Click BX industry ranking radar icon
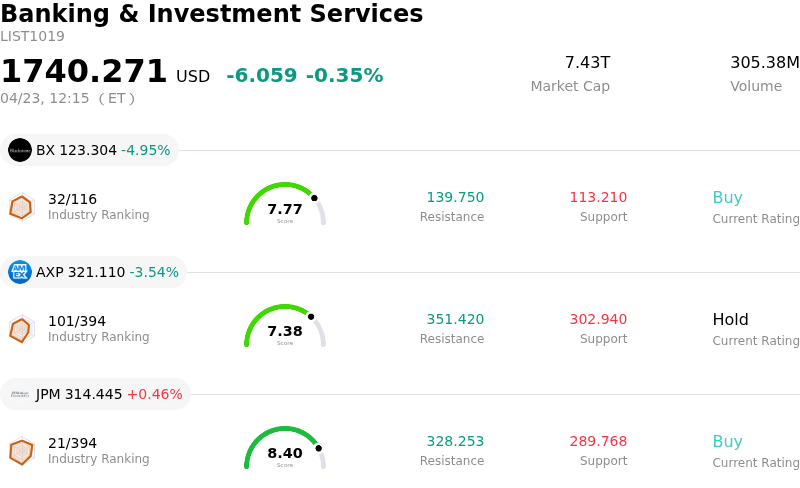The image size is (800, 488). click(21, 207)
